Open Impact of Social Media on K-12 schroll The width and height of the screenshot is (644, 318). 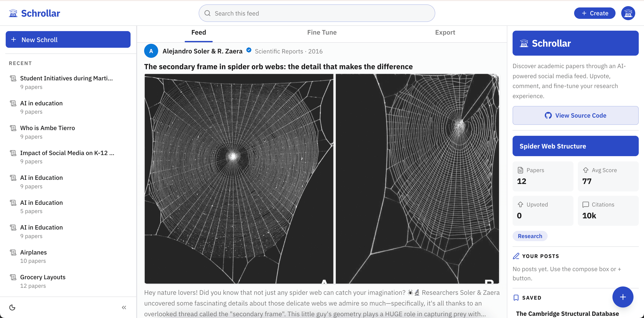coord(68,157)
